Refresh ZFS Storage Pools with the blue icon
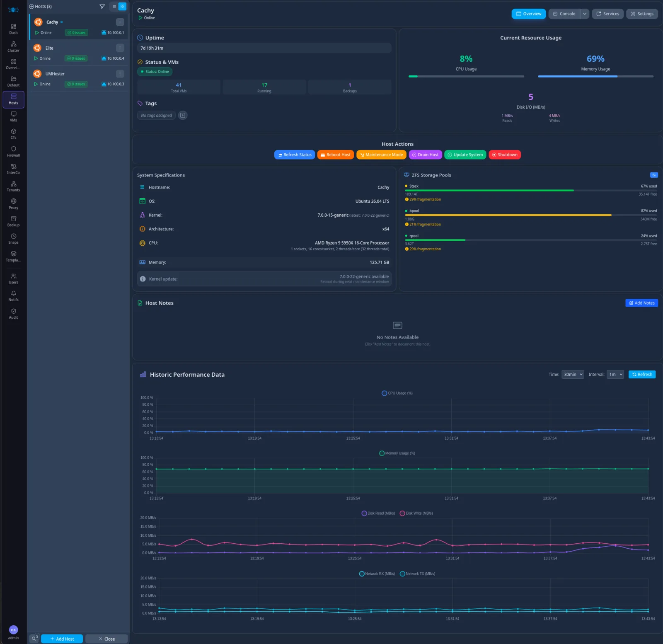This screenshot has height=644, width=663. coord(654,175)
